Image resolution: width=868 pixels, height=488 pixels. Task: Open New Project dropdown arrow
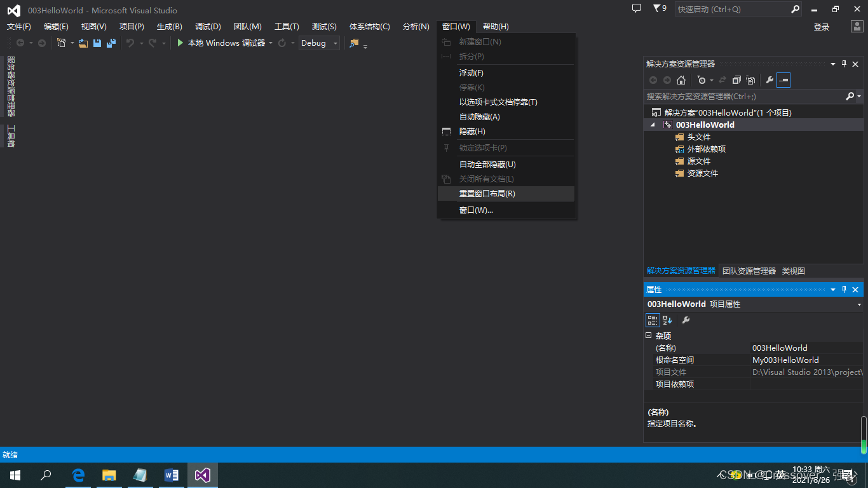click(72, 43)
